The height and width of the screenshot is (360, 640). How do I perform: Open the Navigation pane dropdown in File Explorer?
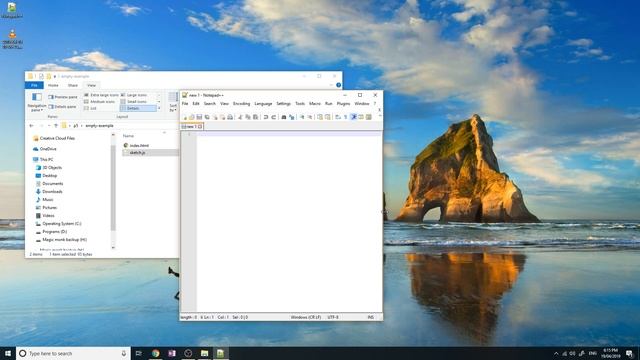tap(37, 102)
